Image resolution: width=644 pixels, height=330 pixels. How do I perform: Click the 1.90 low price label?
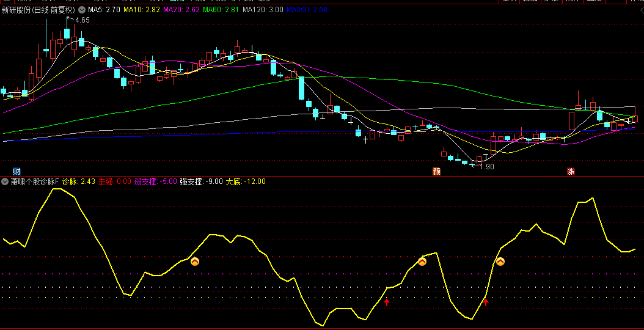tap(486, 166)
